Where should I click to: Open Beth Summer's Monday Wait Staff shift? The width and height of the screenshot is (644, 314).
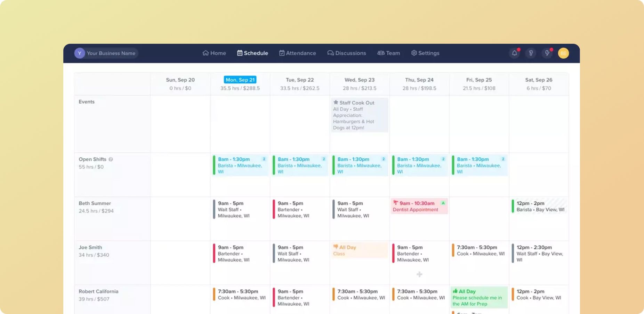240,209
